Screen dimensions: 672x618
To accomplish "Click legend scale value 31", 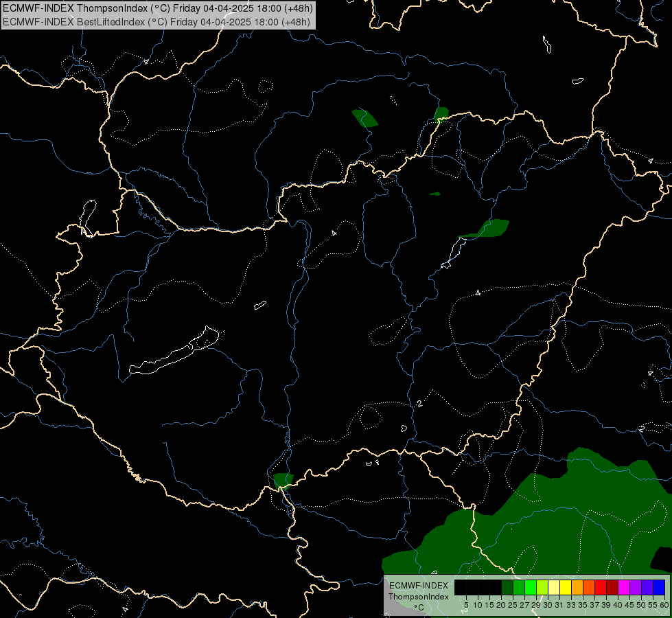I will click(559, 605).
